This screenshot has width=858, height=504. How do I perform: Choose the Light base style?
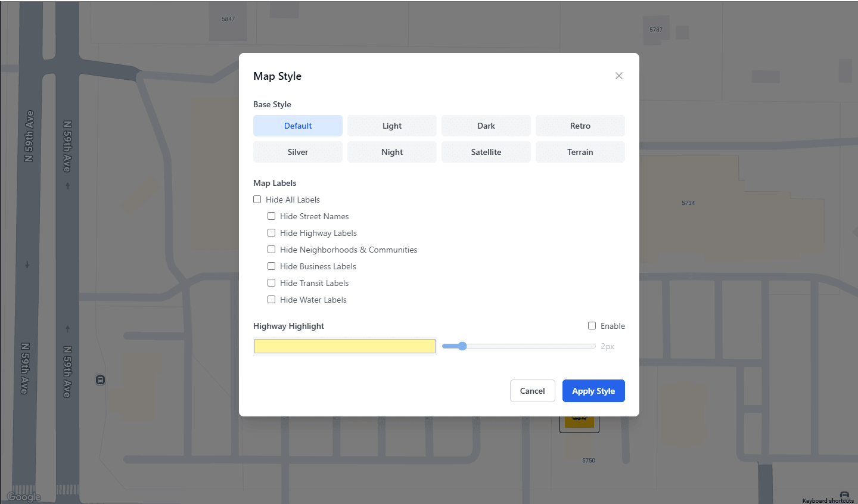click(x=392, y=126)
